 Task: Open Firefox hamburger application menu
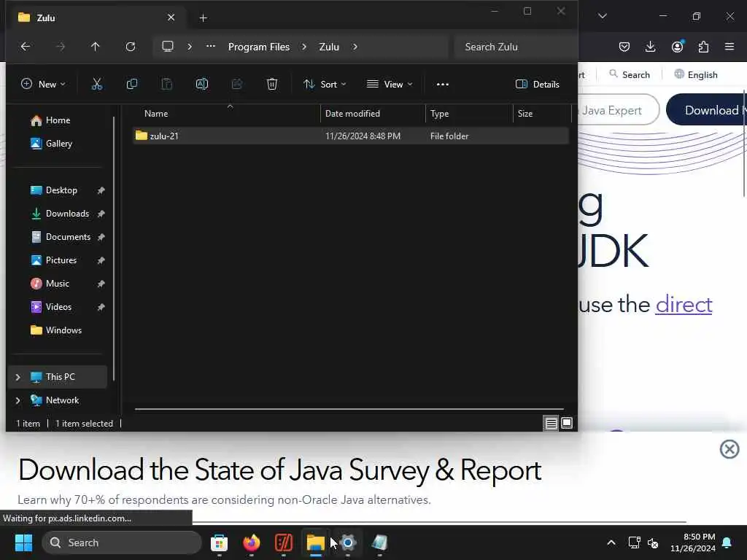(729, 46)
